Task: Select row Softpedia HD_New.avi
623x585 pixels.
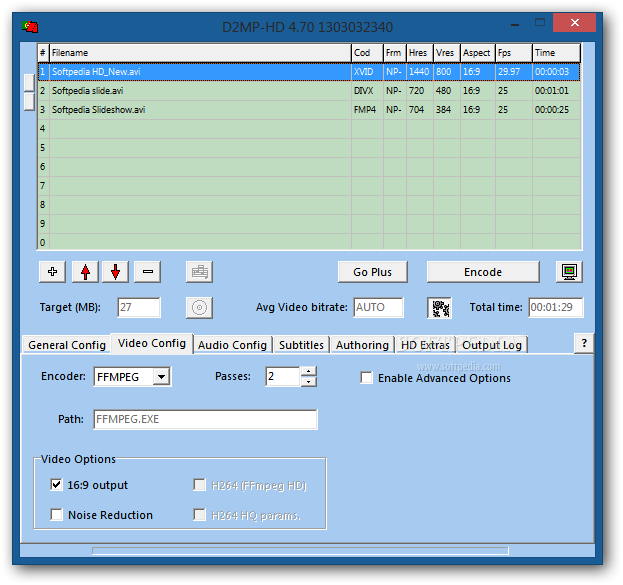Action: click(309, 72)
